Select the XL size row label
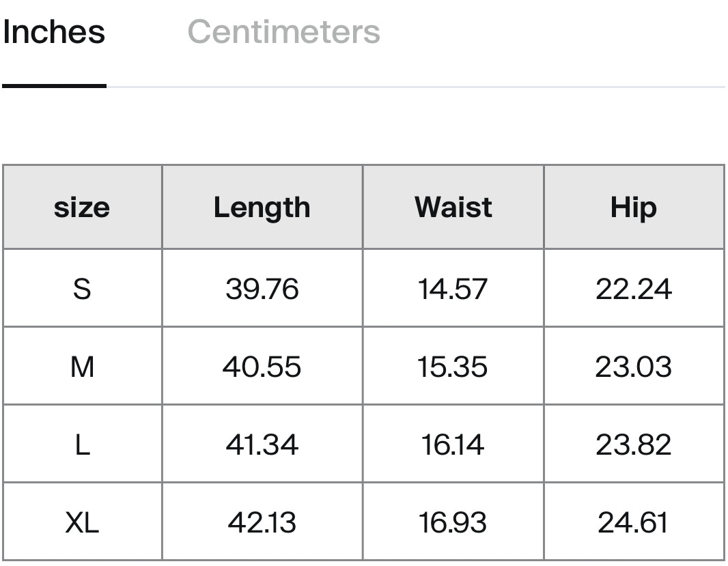This screenshot has height=566, width=728. pyautogui.click(x=82, y=523)
